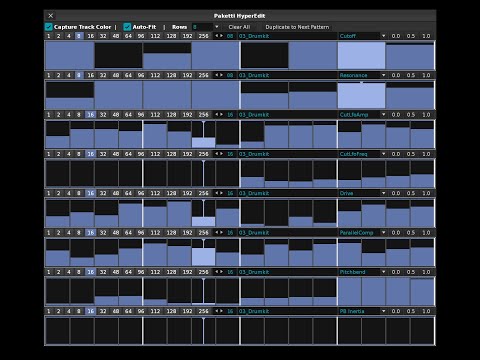Click the highlighted light-blue bar in the ParallelComp row
The image size is (480, 360).
pos(203,257)
